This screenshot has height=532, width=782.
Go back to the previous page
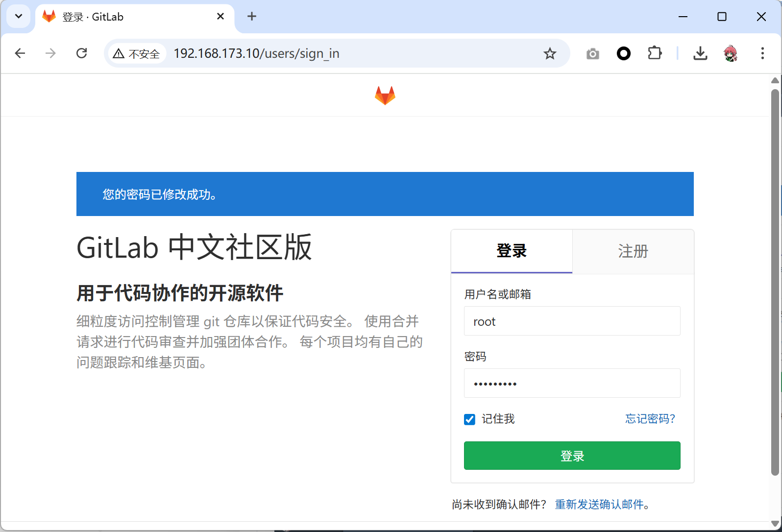point(20,53)
